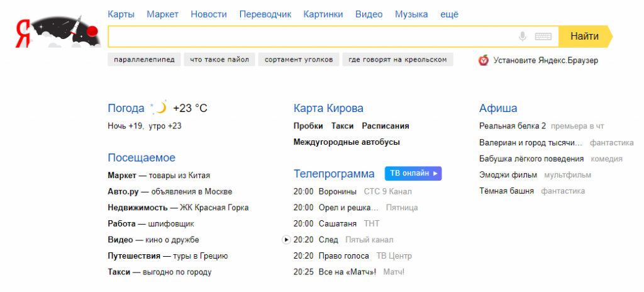This screenshot has height=292, width=644.
Task: Activate voice search microphone icon
Action: tap(522, 36)
